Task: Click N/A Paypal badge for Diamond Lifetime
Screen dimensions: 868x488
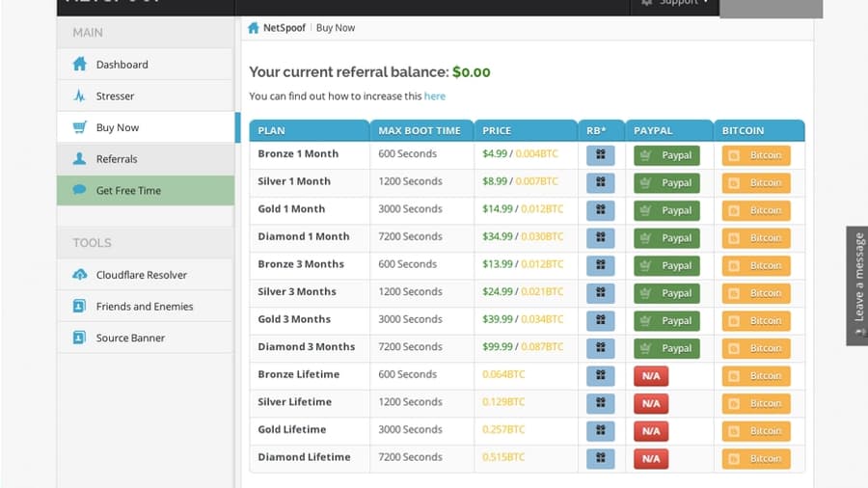Action: point(651,459)
